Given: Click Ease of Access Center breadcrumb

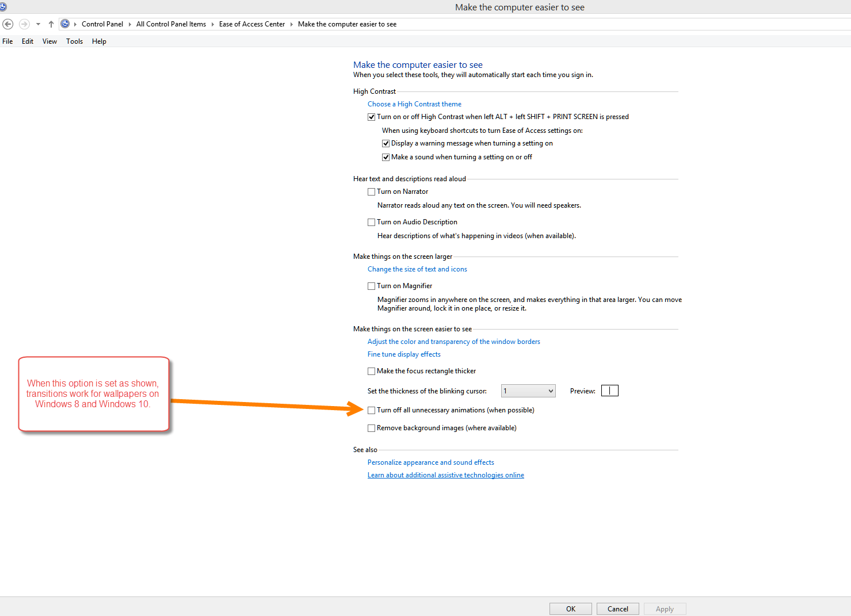Looking at the screenshot, I should [x=252, y=24].
